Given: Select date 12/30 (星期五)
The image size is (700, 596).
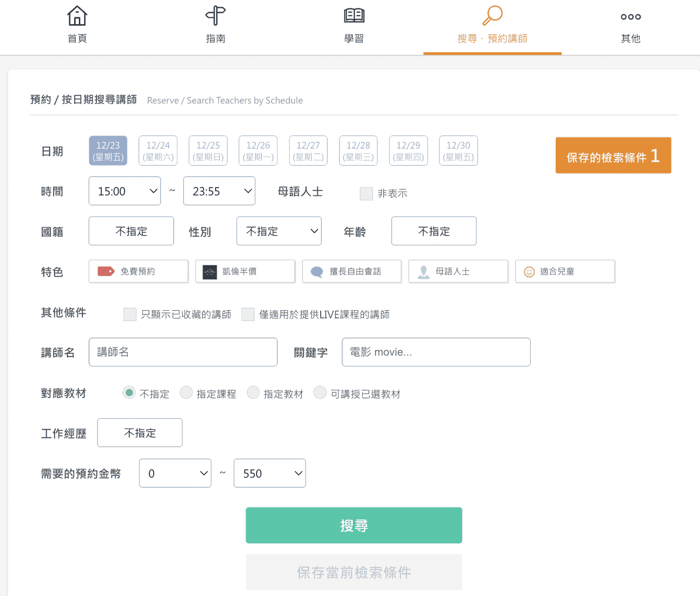Looking at the screenshot, I should 458,151.
